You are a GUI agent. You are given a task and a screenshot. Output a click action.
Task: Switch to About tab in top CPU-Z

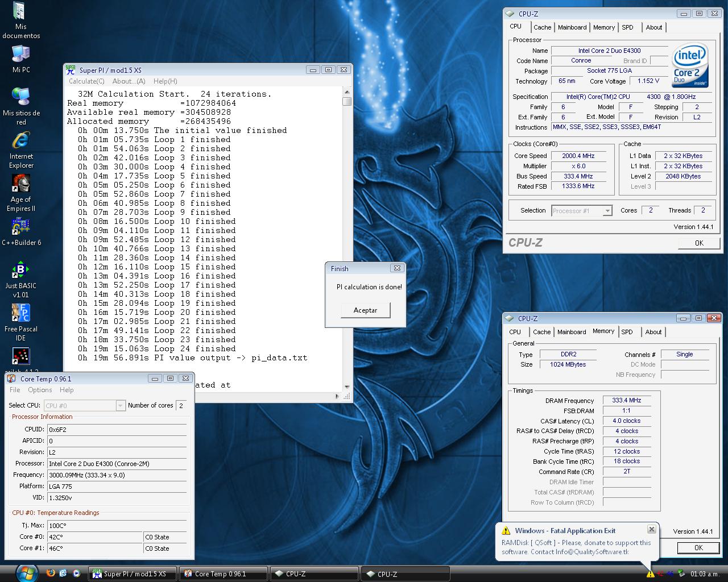pos(654,27)
